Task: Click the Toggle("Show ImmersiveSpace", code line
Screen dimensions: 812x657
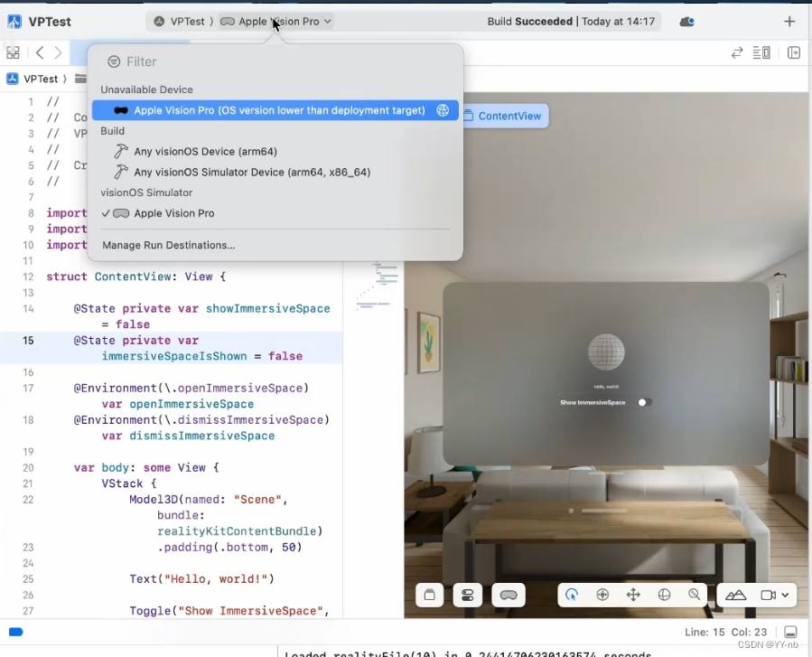Action: 229,611
